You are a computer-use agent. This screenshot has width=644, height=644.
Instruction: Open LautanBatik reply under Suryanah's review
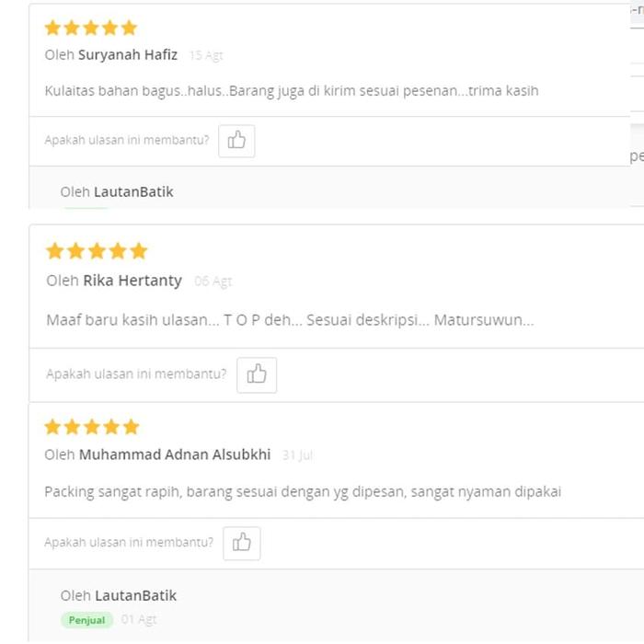[x=133, y=191]
